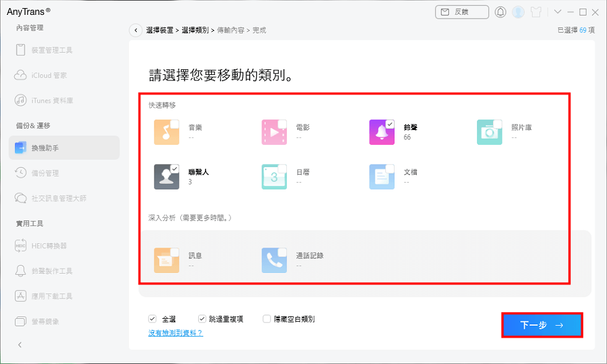Image resolution: width=607 pixels, height=364 pixels.
Task: Click the 照片庫 photo library camera icon
Action: [489, 132]
